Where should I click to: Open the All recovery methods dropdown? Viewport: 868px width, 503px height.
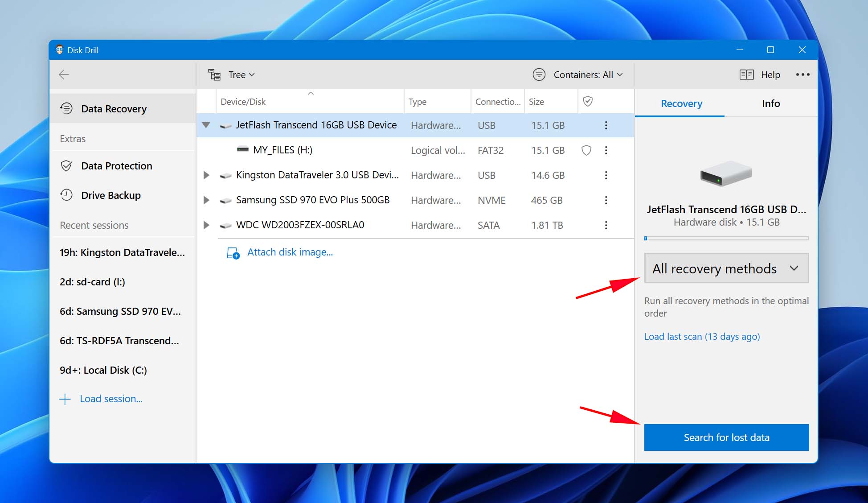point(726,268)
